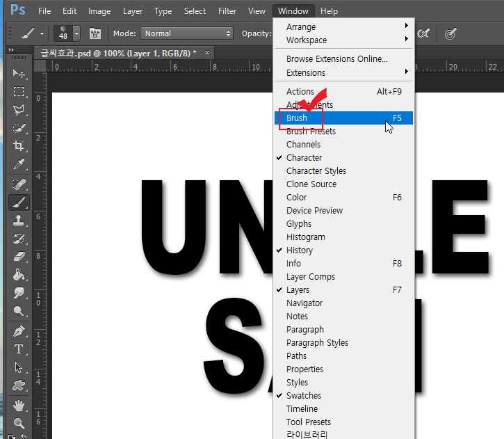Open the Image menu
Viewport: 504px width, 439px height.
point(99,11)
